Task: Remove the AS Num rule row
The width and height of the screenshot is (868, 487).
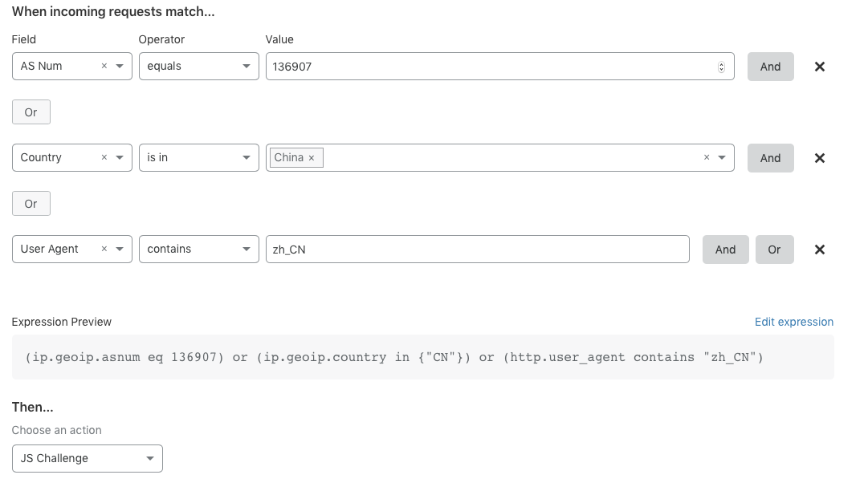Action: click(x=820, y=67)
